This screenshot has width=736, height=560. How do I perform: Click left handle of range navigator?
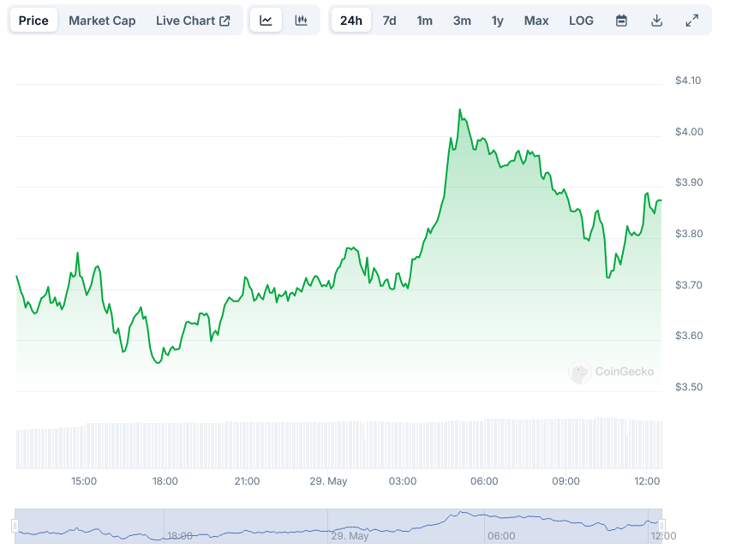15,526
